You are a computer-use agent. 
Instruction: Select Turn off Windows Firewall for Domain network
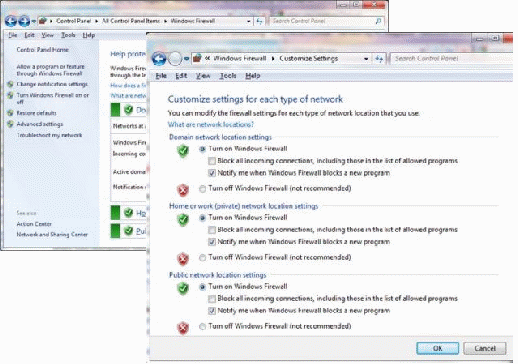point(202,189)
